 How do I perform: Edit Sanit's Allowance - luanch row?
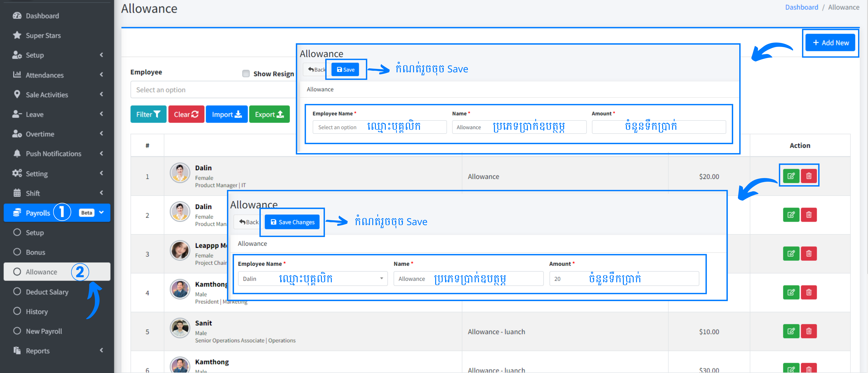[x=791, y=331]
